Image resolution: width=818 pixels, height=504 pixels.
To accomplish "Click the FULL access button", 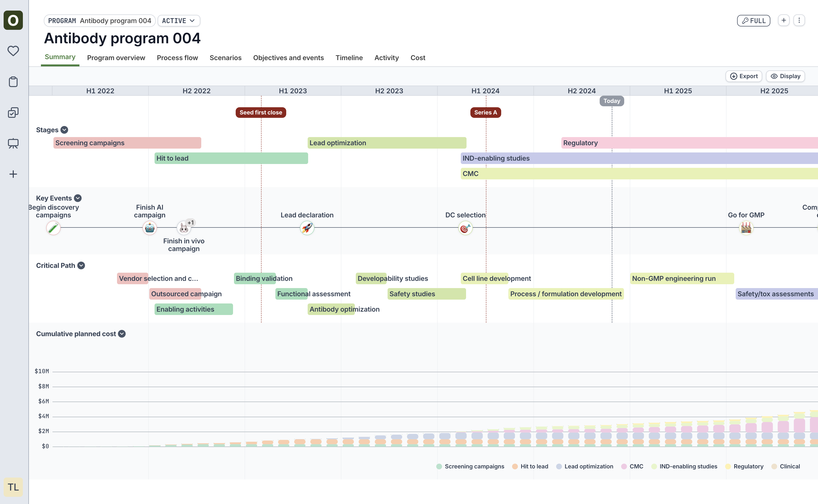I will click(x=753, y=21).
